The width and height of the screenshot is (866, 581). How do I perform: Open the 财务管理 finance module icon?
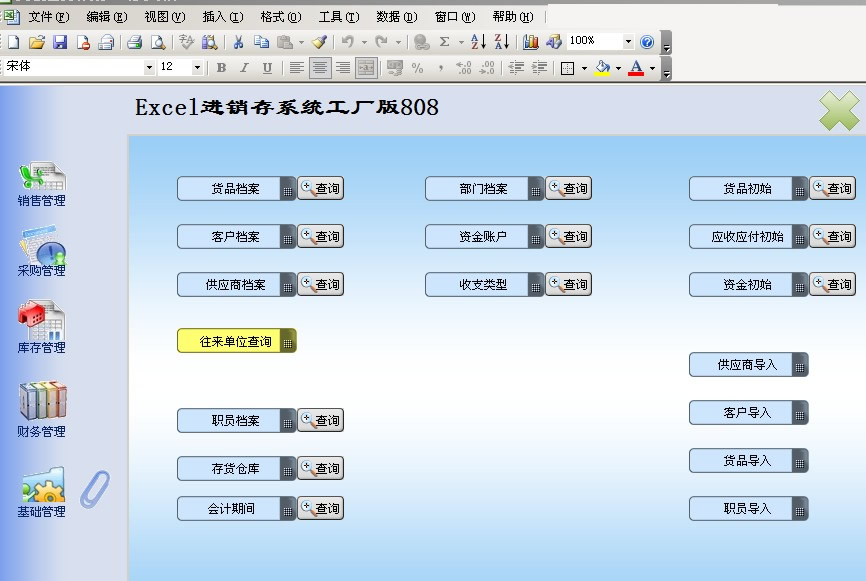click(41, 409)
